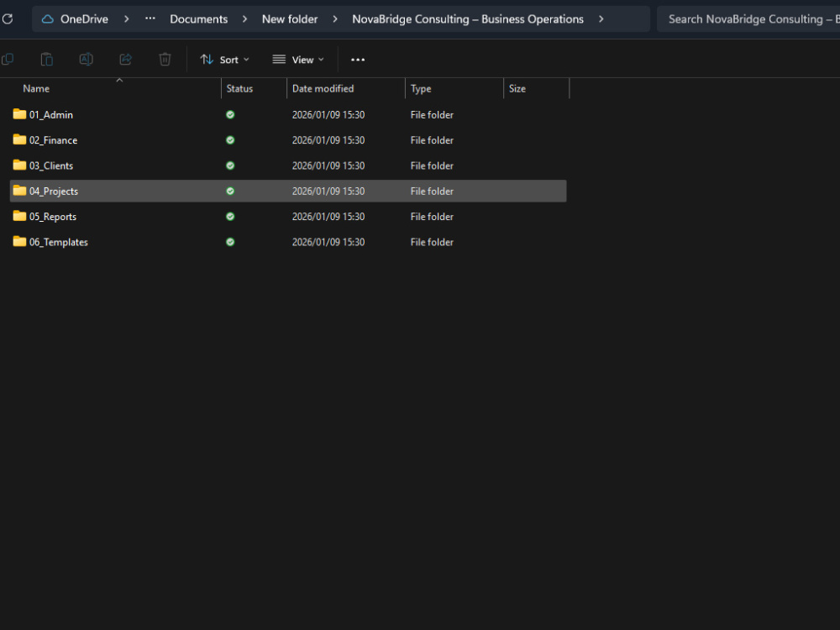
Task: Click the 02_Finance folder icon
Action: 20,139
